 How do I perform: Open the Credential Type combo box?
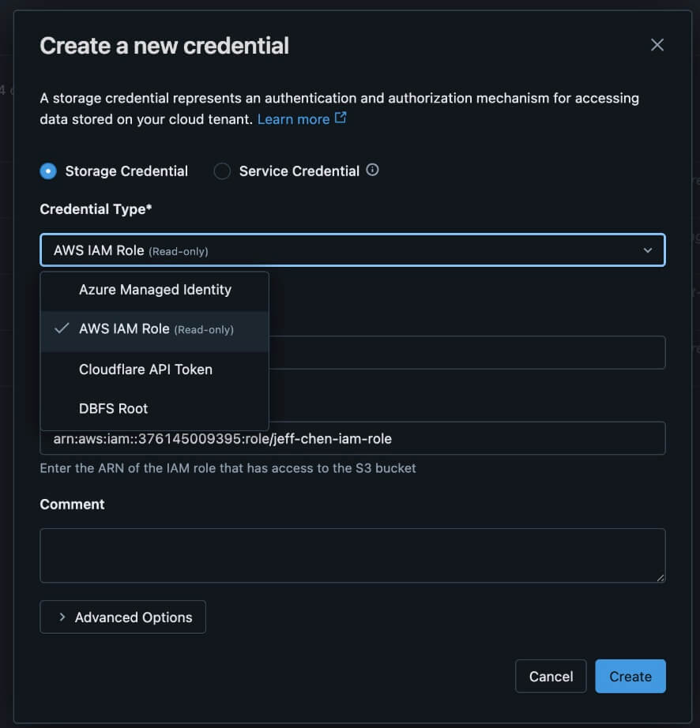click(352, 250)
